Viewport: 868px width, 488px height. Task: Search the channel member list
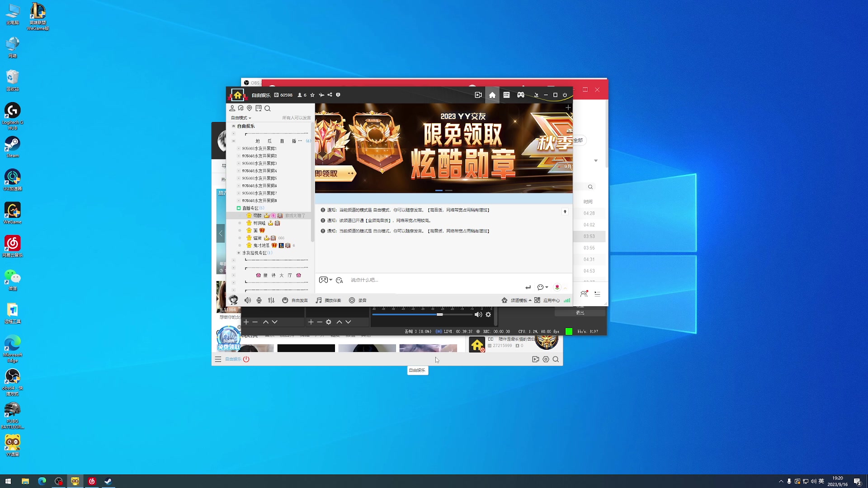pyautogui.click(x=268, y=108)
